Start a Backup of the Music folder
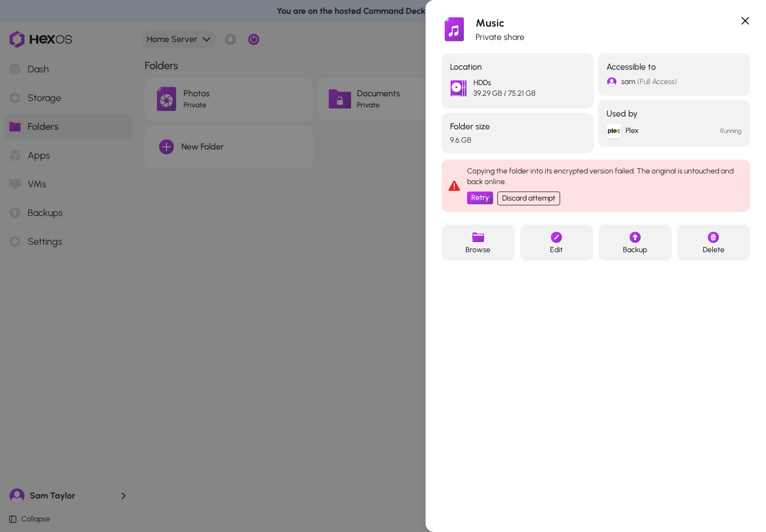Viewport: 766px width, 532px height. click(x=635, y=243)
